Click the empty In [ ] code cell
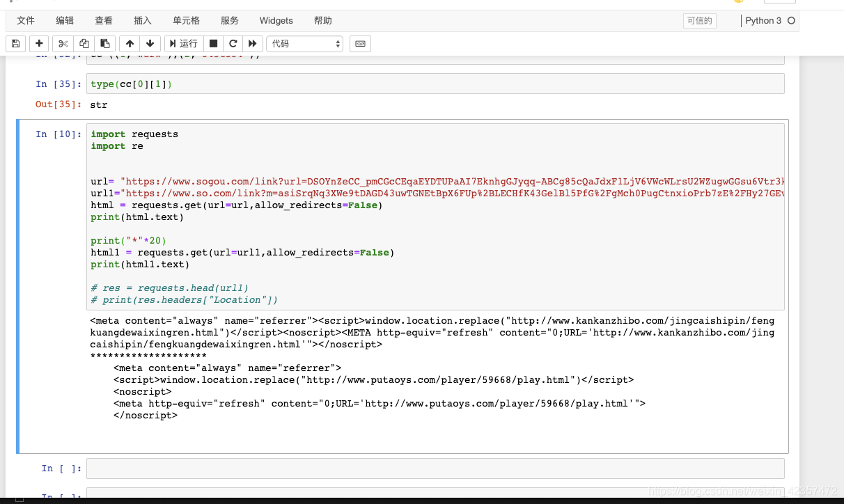This screenshot has width=844, height=504. point(435,468)
